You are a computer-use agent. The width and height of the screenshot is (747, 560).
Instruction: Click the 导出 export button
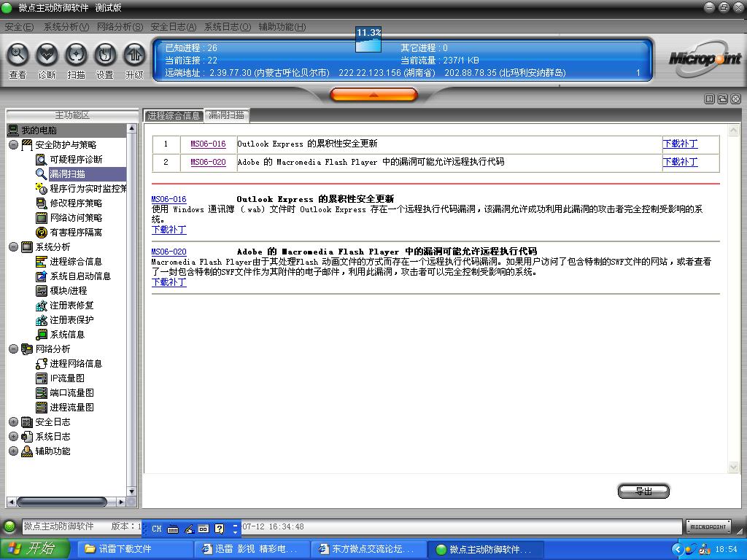pos(643,491)
